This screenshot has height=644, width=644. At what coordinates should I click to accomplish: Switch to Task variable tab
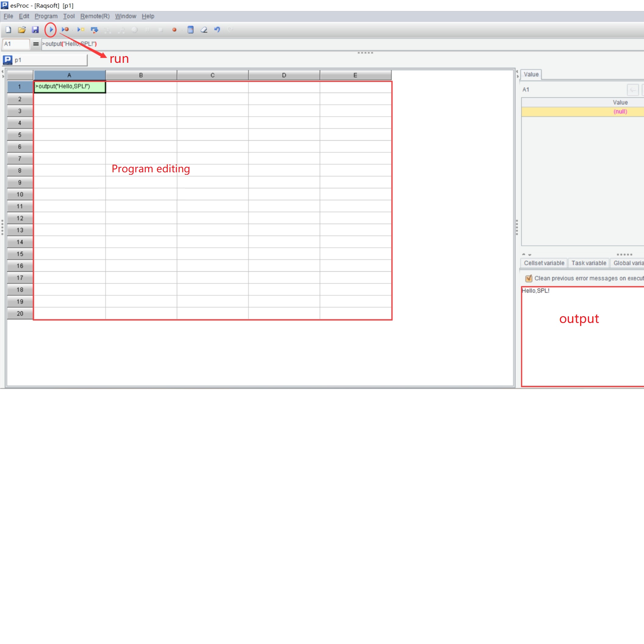(x=589, y=263)
